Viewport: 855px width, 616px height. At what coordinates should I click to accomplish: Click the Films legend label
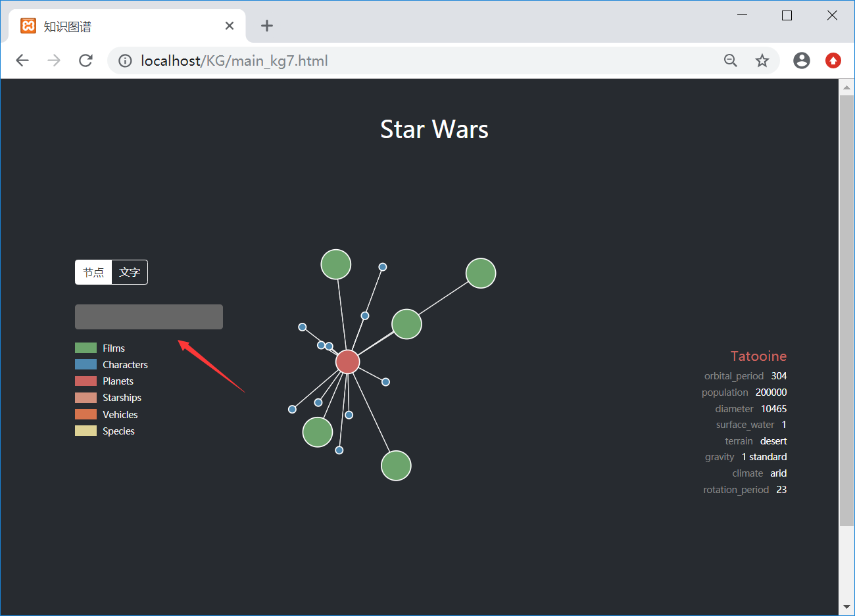(114, 348)
